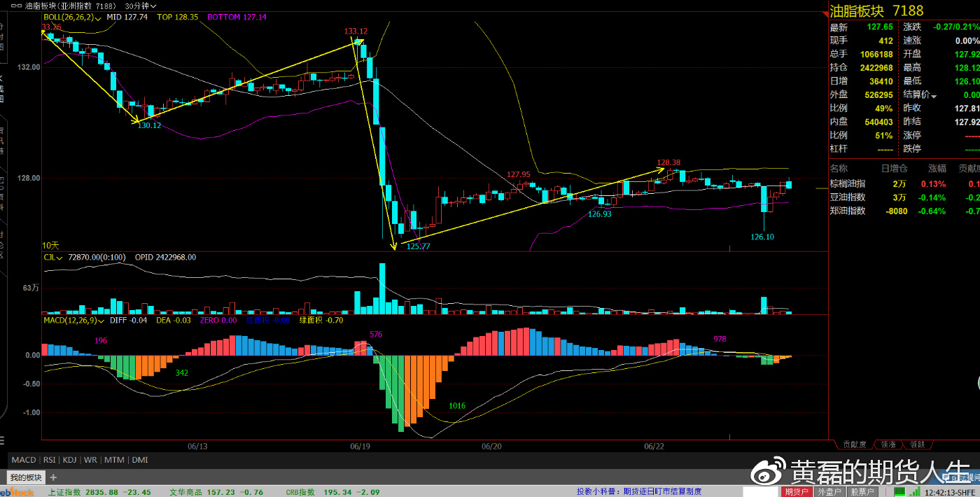This screenshot has width=980, height=497.
Task: Switch to the KDJ indicator tab
Action: tap(70, 460)
